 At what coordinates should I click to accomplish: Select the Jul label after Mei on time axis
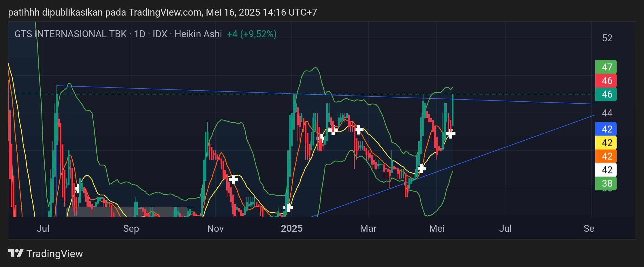tap(505, 229)
